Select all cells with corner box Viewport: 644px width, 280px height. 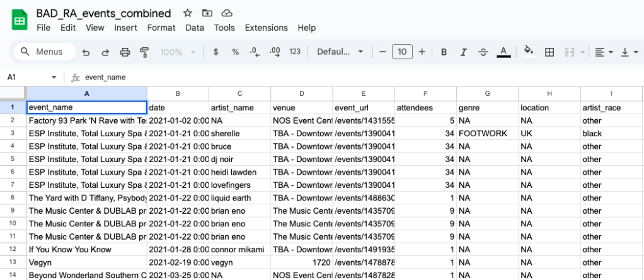13,93
